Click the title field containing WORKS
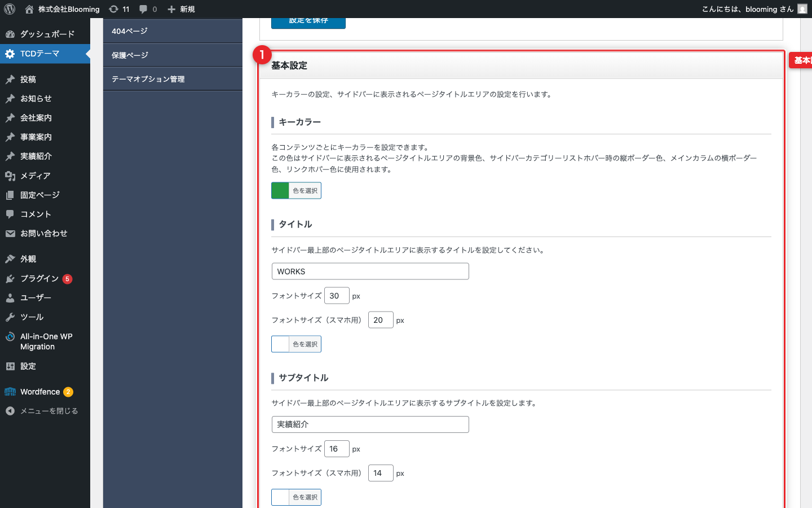The width and height of the screenshot is (812, 508). 370,271
